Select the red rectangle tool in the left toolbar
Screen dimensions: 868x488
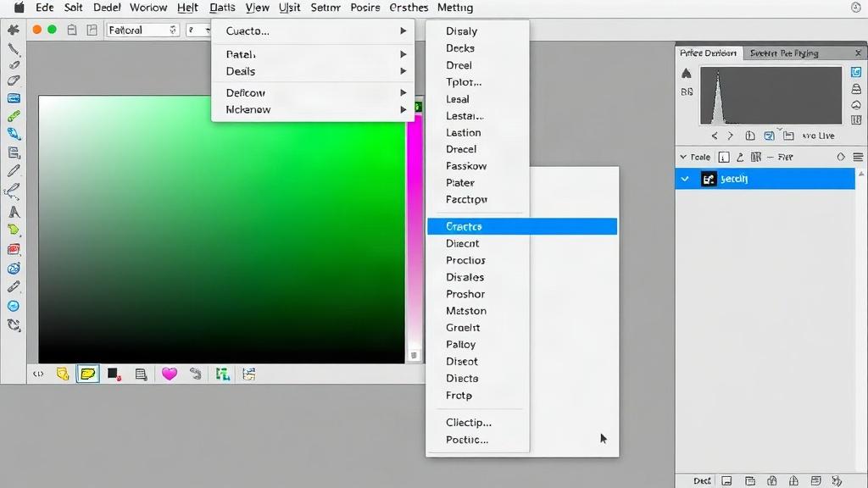14,250
